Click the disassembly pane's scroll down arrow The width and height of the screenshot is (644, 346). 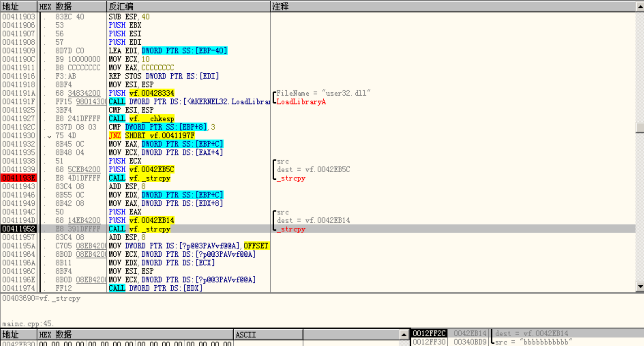[x=640, y=286]
